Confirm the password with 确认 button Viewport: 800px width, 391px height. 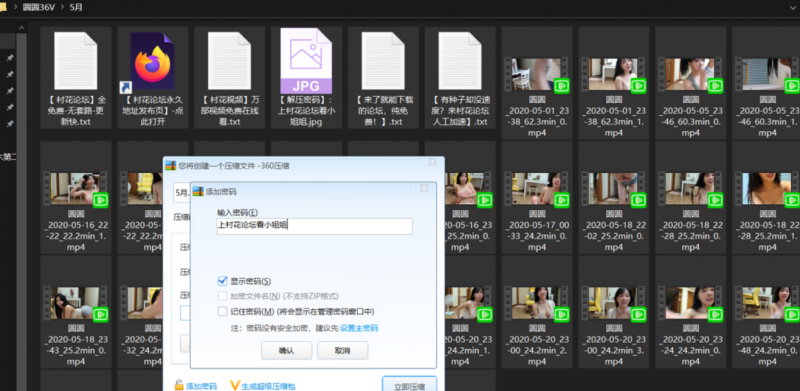tap(286, 351)
